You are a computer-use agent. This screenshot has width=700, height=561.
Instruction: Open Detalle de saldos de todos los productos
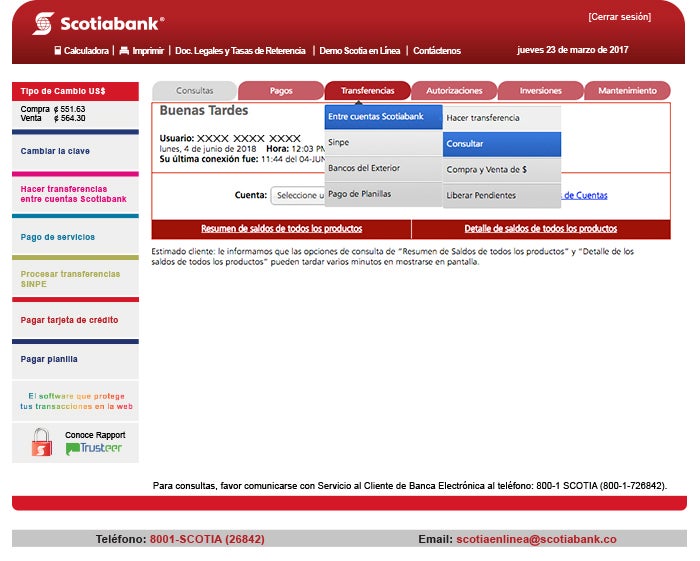click(540, 229)
